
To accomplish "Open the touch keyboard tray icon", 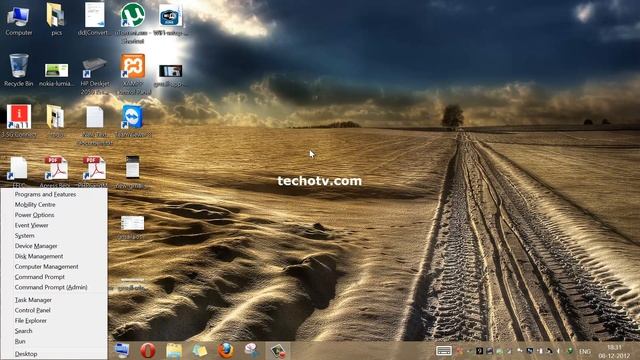I will tap(444, 351).
